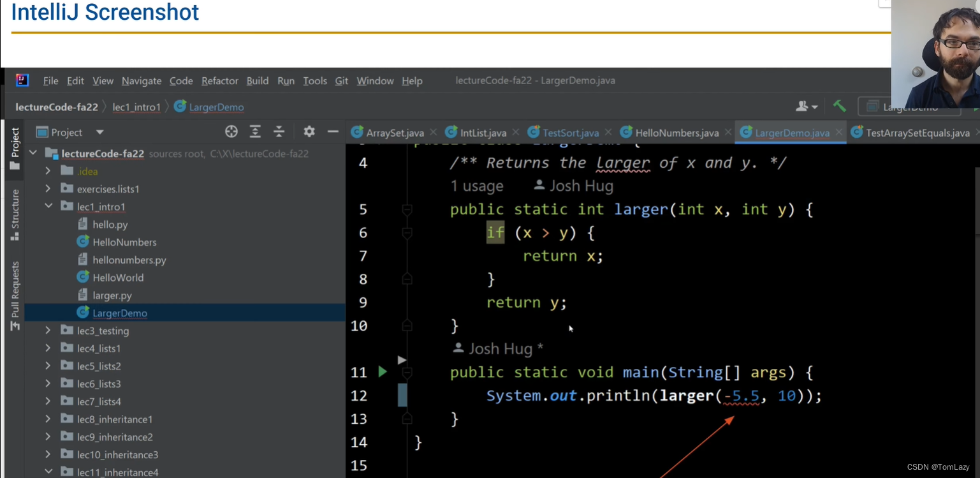Open the Help menu
The height and width of the screenshot is (478, 980).
(x=412, y=81)
